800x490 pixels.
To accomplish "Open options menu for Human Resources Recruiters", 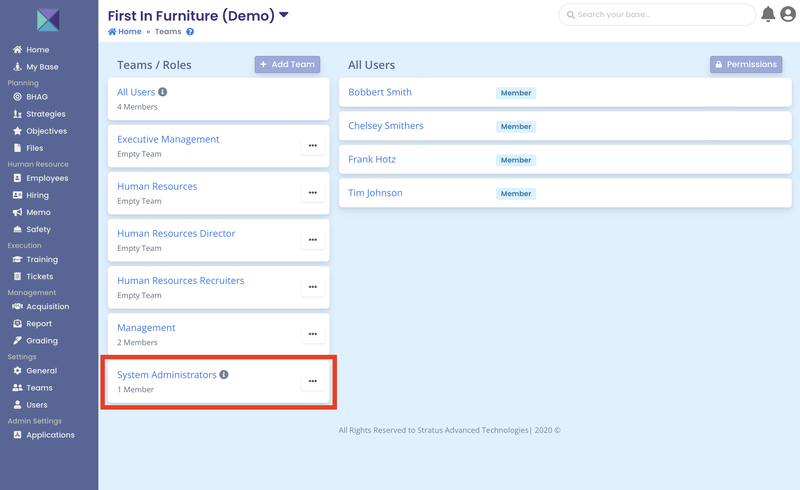I will pos(312,287).
